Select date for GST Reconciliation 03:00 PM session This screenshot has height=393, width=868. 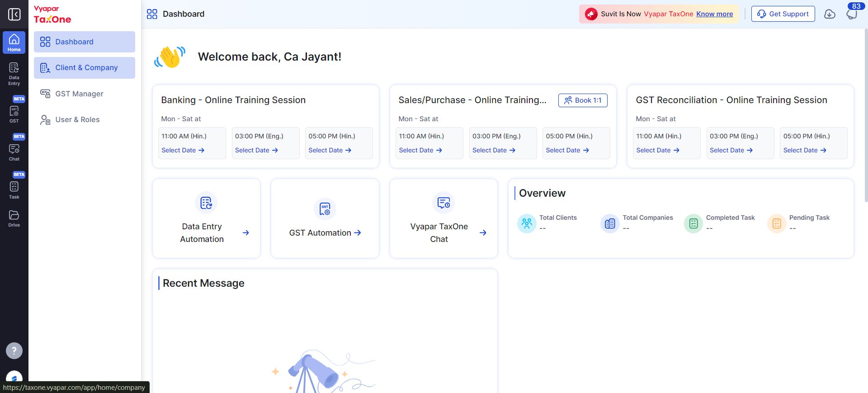pyautogui.click(x=731, y=150)
